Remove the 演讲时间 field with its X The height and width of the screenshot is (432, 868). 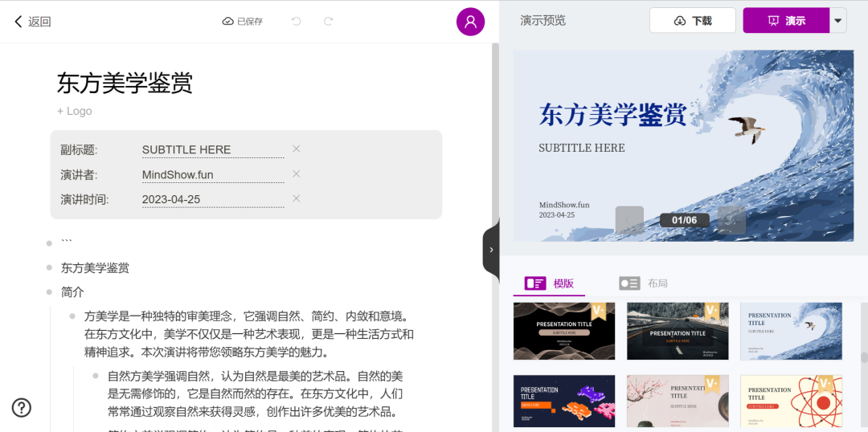pos(296,198)
